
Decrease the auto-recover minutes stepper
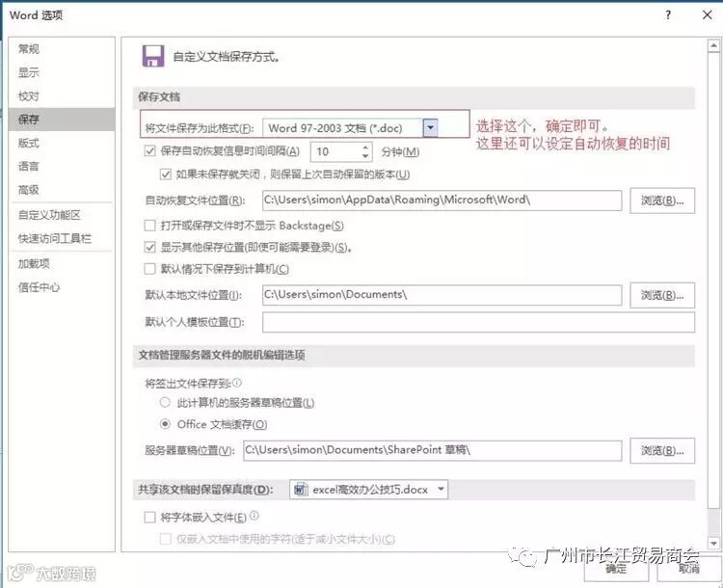[x=365, y=156]
